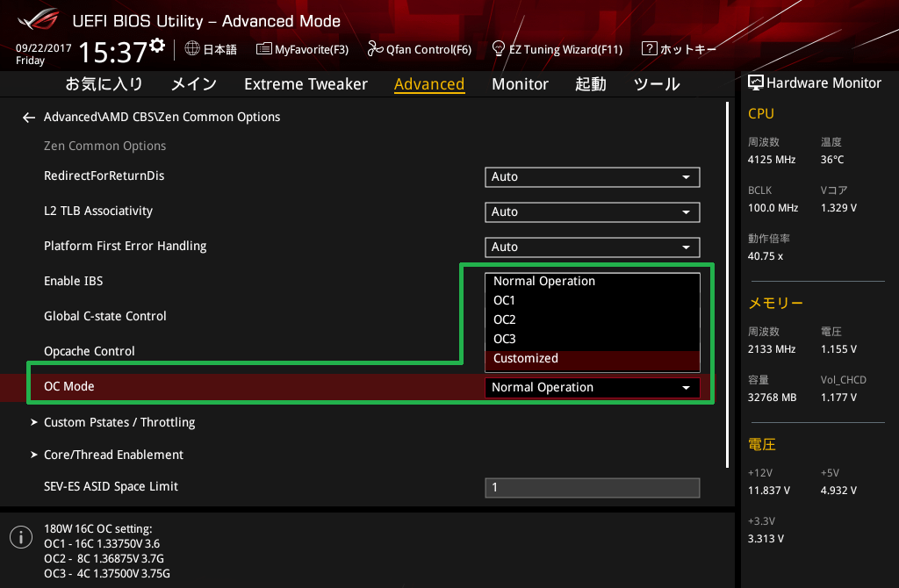
Task: Open the お気に入り tab
Action: [x=104, y=84]
